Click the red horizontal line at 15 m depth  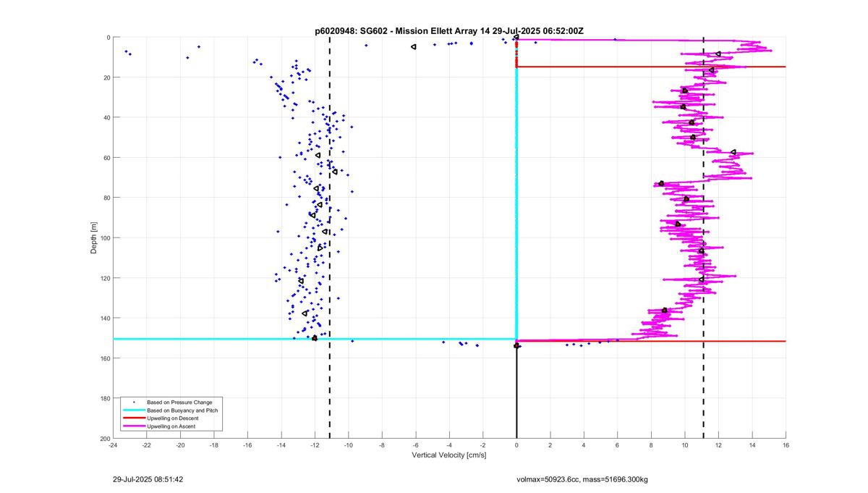pyautogui.click(x=651, y=67)
